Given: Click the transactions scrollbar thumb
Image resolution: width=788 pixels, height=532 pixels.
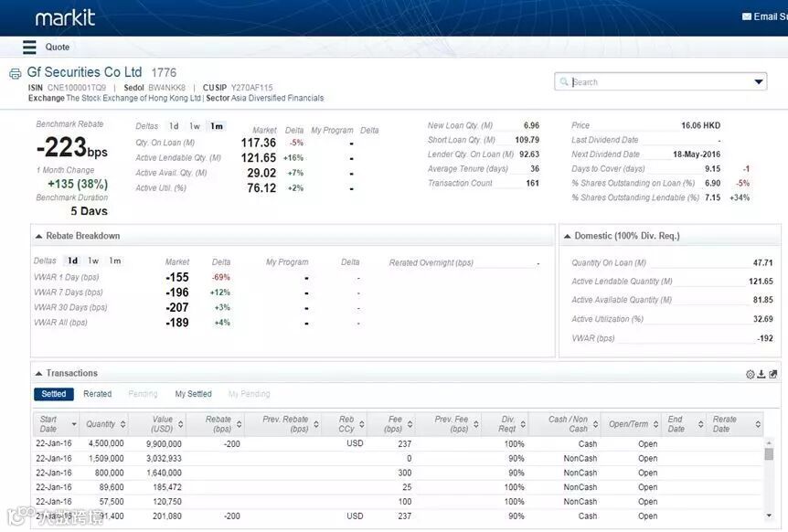Looking at the screenshot, I should tap(769, 454).
